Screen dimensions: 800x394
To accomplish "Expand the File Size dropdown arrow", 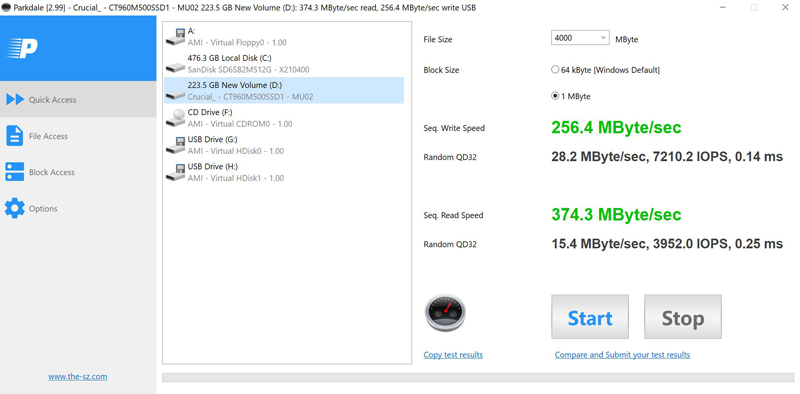I will pos(603,38).
